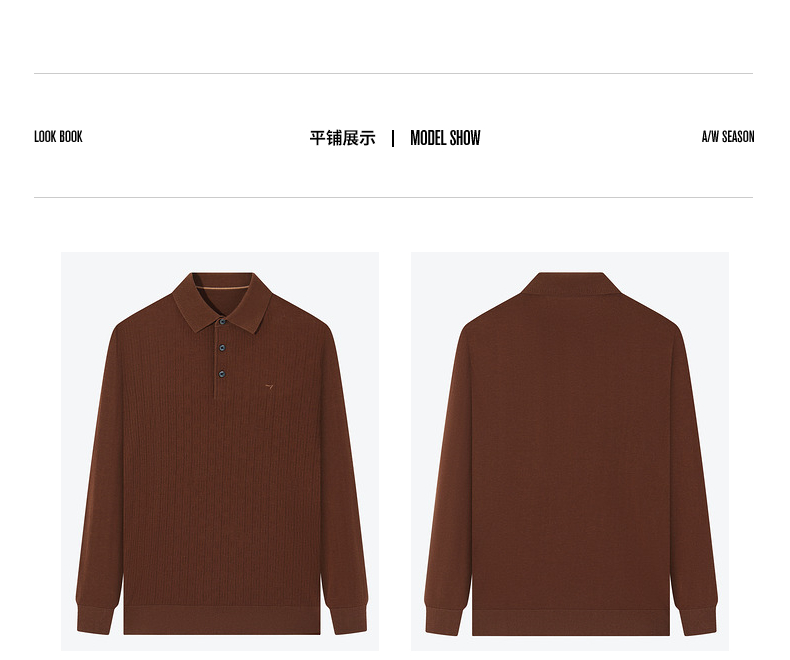Click the vertical divider between the headings
790x660 pixels.
pyautogui.click(x=393, y=138)
